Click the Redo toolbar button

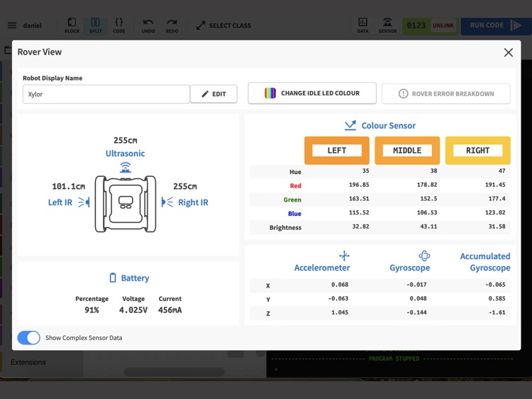pos(172,26)
